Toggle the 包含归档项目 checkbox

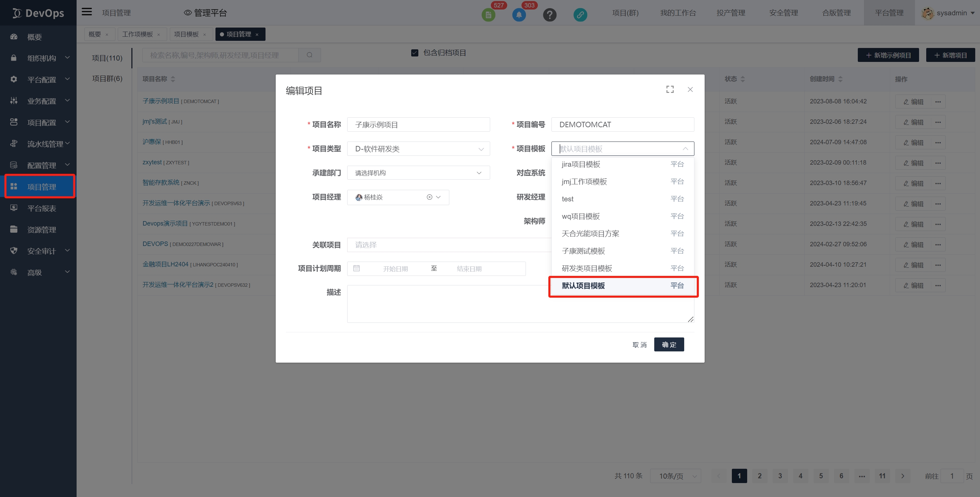pyautogui.click(x=415, y=53)
